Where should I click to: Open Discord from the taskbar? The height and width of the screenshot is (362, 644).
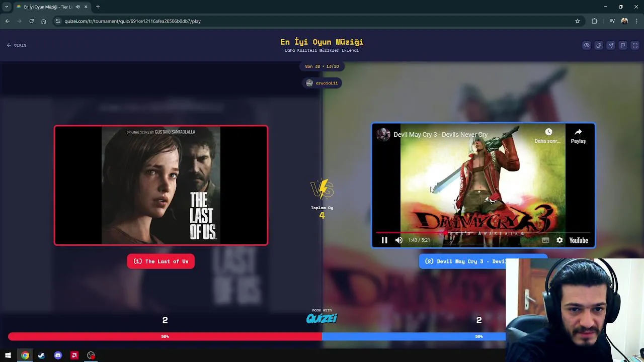pyautogui.click(x=58, y=355)
